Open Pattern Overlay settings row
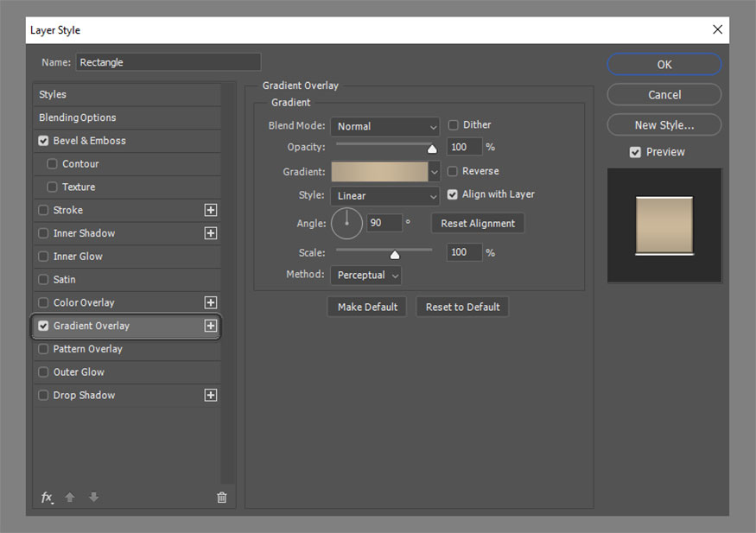 [x=127, y=349]
